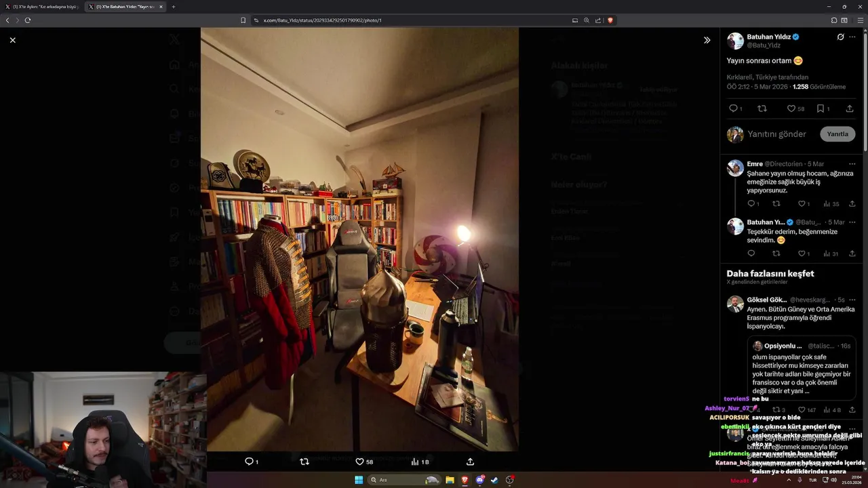Open the browser hamburger menu
This screenshot has height=488, width=868.
[x=861, y=20]
